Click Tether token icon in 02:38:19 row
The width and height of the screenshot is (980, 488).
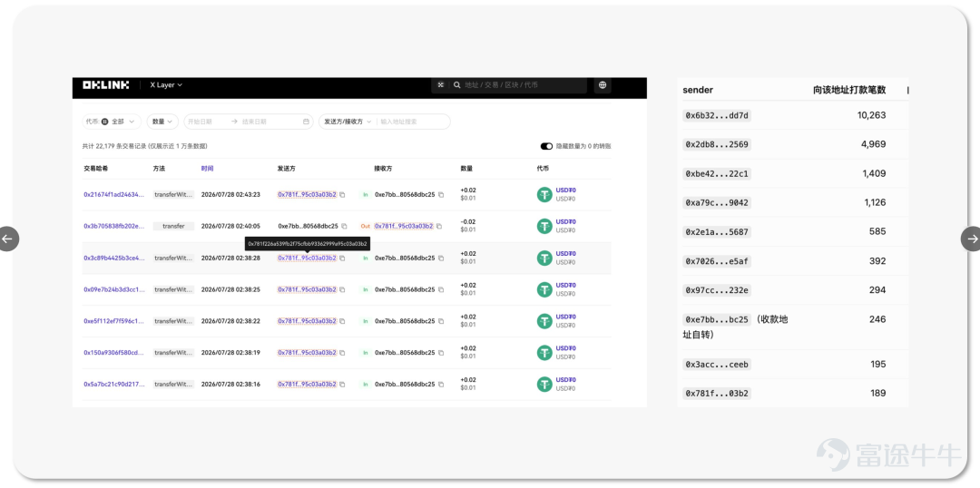pos(544,353)
